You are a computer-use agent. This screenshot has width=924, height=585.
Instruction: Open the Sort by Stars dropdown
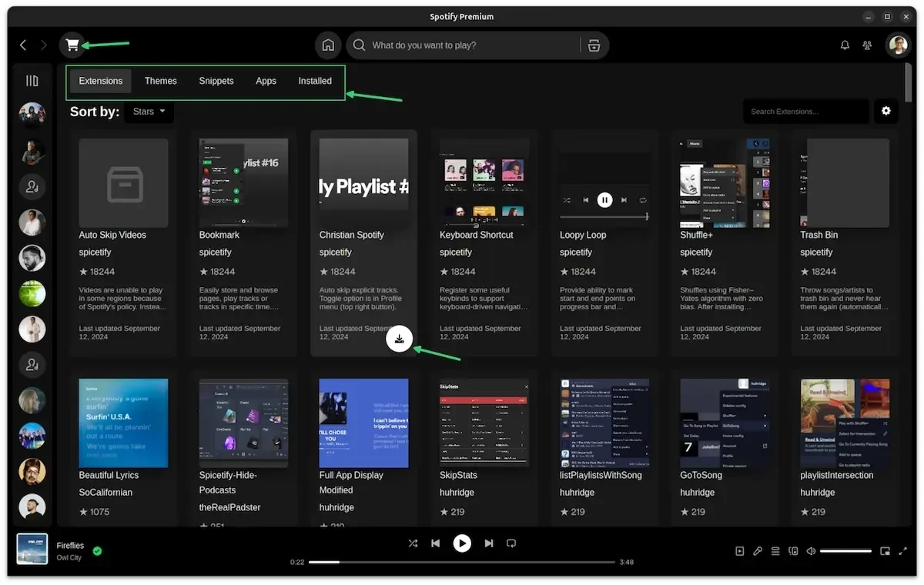149,112
